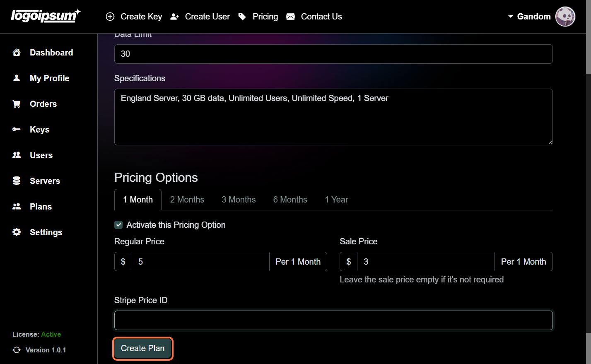Open the panda avatar profile menu
This screenshot has width=591, height=364.
pos(565,17)
